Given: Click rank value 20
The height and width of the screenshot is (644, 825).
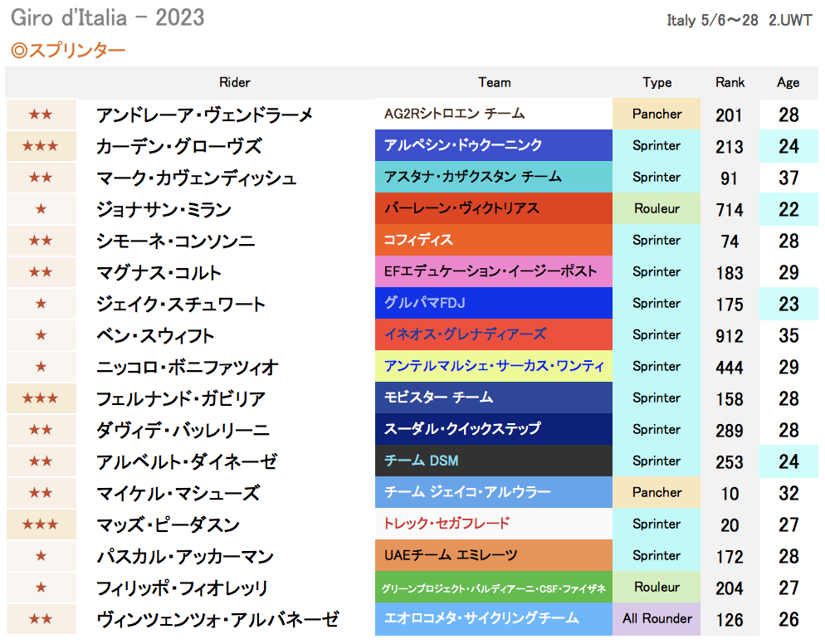Looking at the screenshot, I should tap(730, 525).
